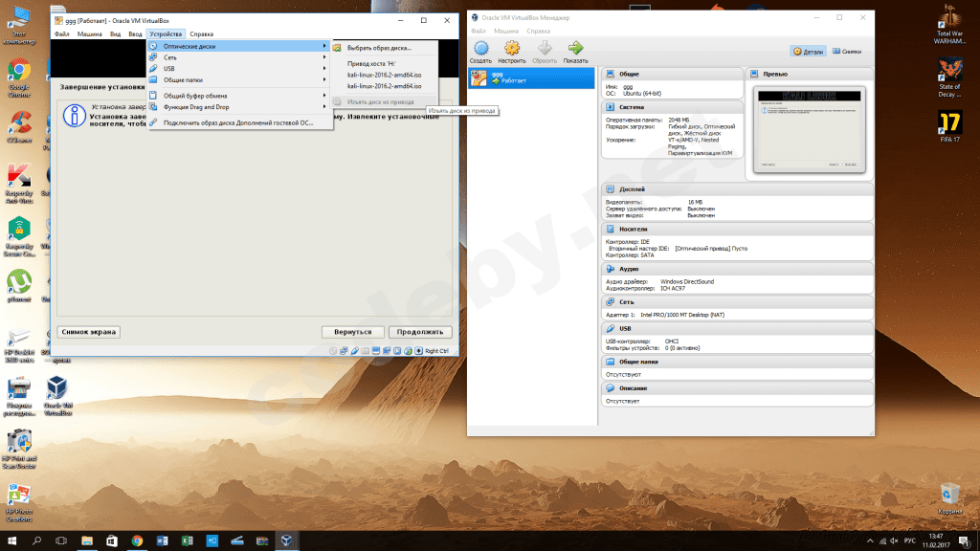Switch to Снимки view toggle
Viewport: 980px width, 551px height.
point(847,51)
